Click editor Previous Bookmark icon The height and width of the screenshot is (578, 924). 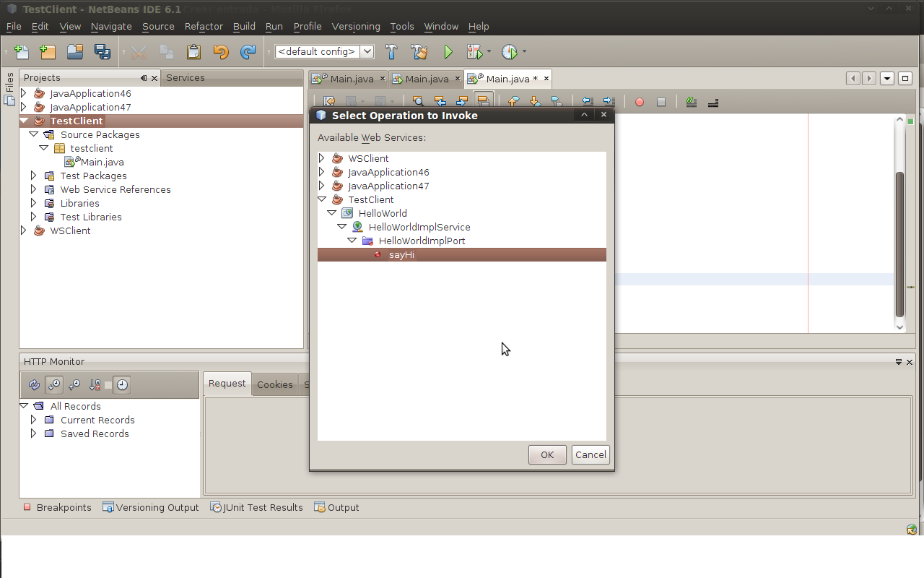point(513,102)
